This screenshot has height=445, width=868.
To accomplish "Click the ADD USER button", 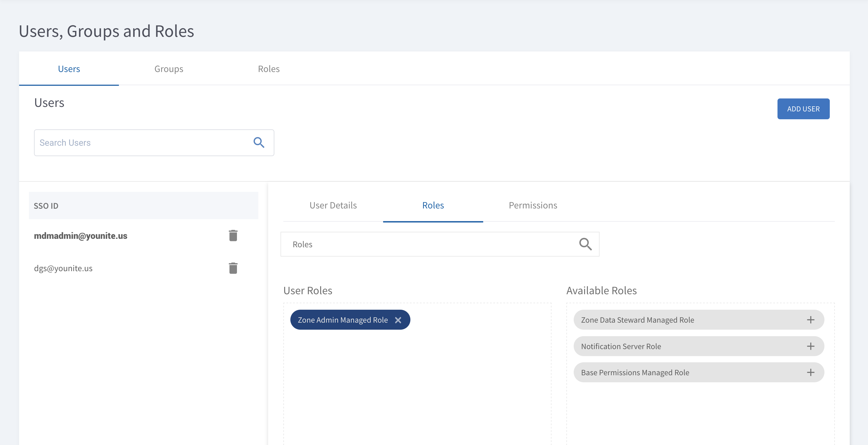I will click(x=803, y=109).
